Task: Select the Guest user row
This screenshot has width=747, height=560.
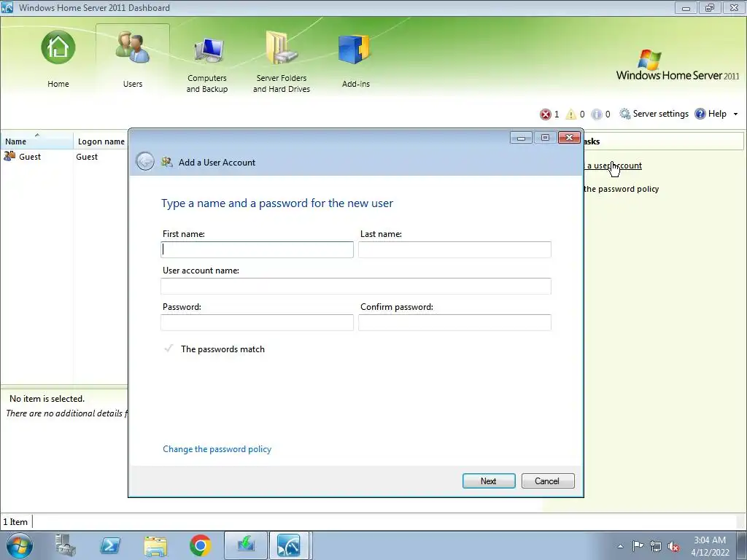Action: (x=64, y=157)
